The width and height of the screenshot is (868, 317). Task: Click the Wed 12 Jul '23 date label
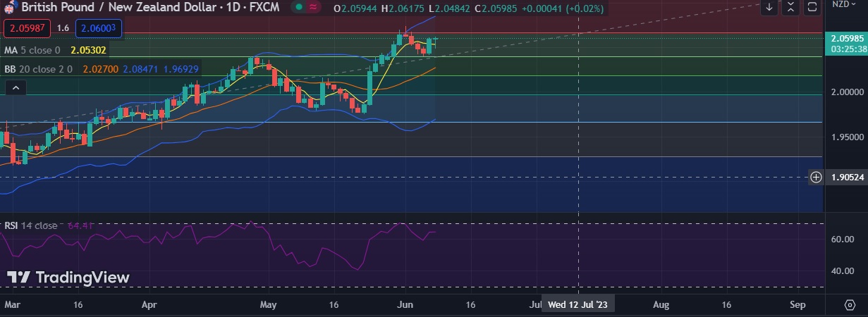click(x=578, y=304)
